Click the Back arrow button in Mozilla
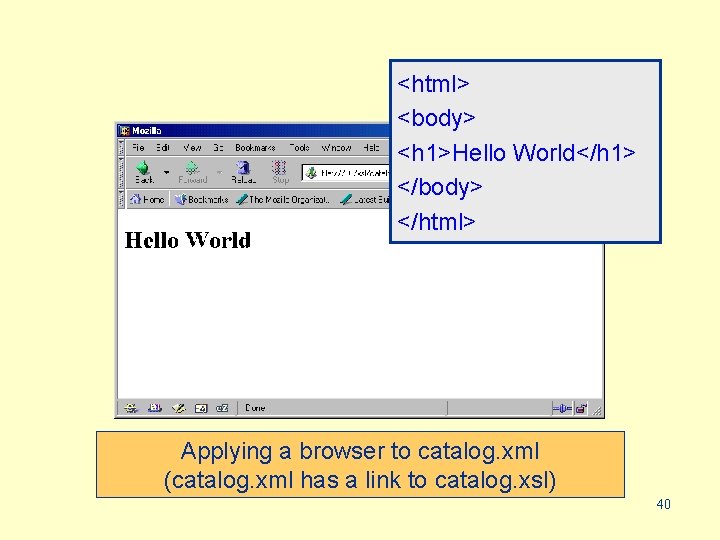Image resolution: width=720 pixels, height=540 pixels. click(144, 172)
